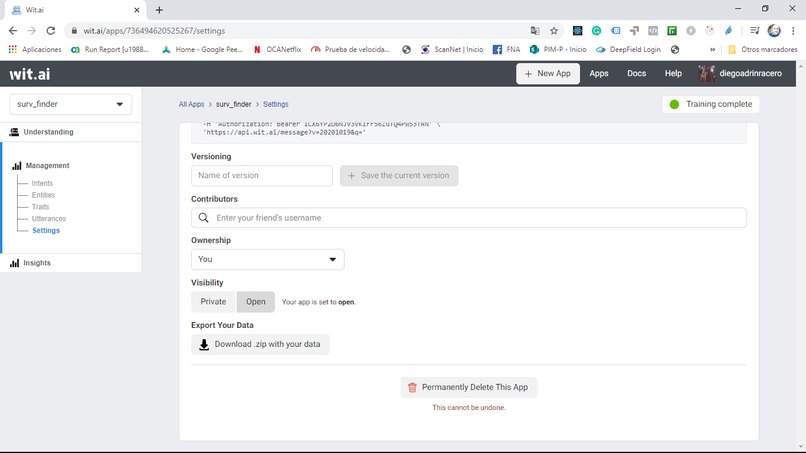Open the Help menu item
806x453 pixels.
[x=673, y=74]
